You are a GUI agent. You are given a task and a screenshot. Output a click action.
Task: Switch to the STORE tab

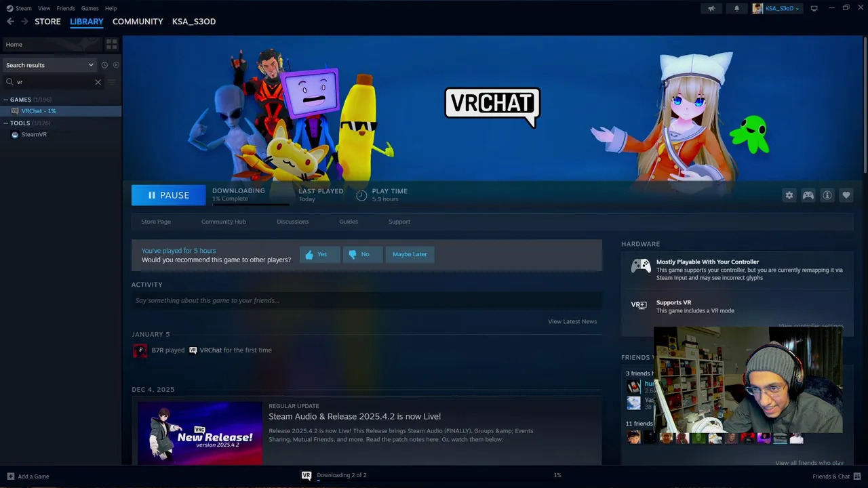pos(47,22)
